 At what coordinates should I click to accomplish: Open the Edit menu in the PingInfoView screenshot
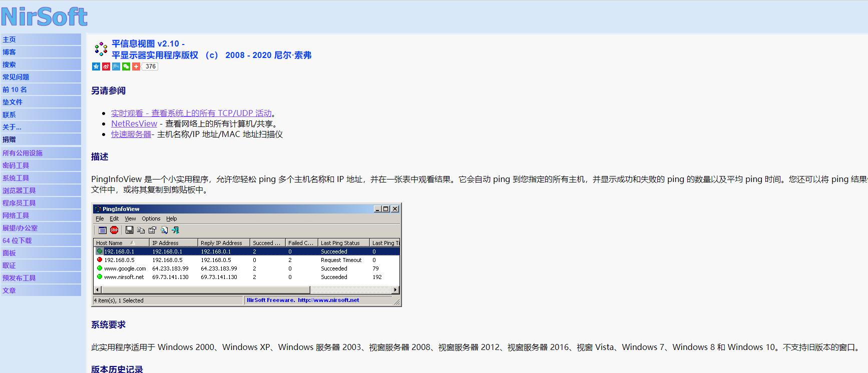point(114,218)
